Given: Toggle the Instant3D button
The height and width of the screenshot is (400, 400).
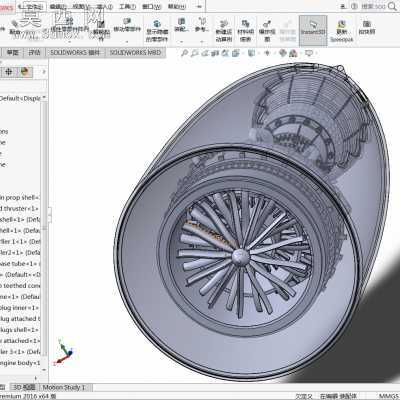Looking at the screenshot, I should [313, 30].
